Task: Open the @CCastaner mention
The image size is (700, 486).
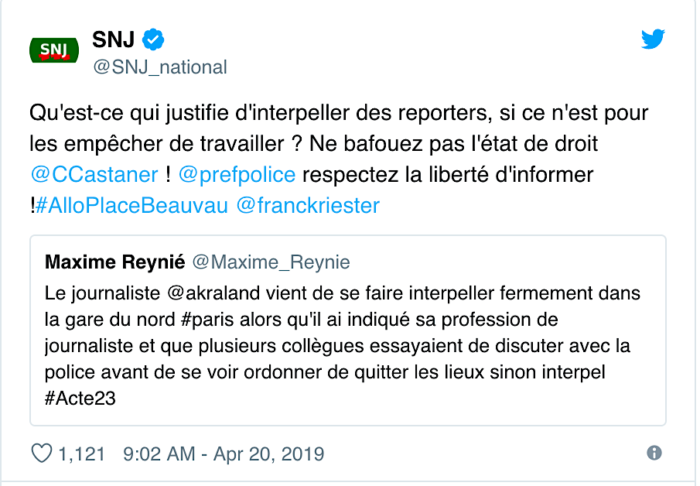Action: [94, 174]
